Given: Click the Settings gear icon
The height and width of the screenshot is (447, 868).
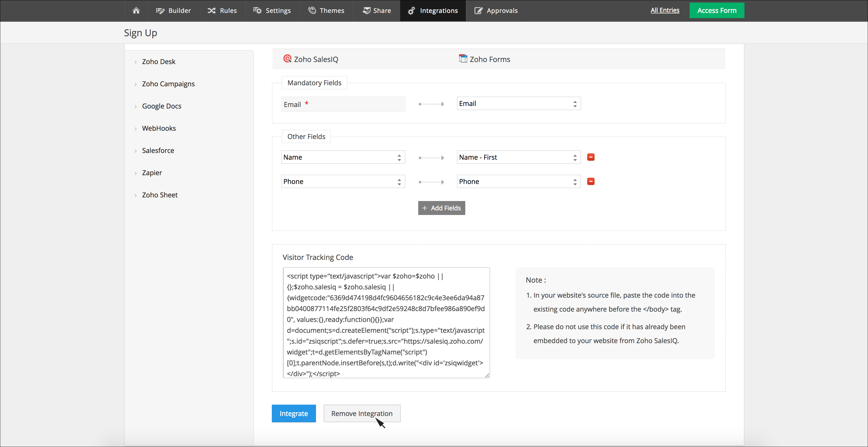Looking at the screenshot, I should coord(257,10).
